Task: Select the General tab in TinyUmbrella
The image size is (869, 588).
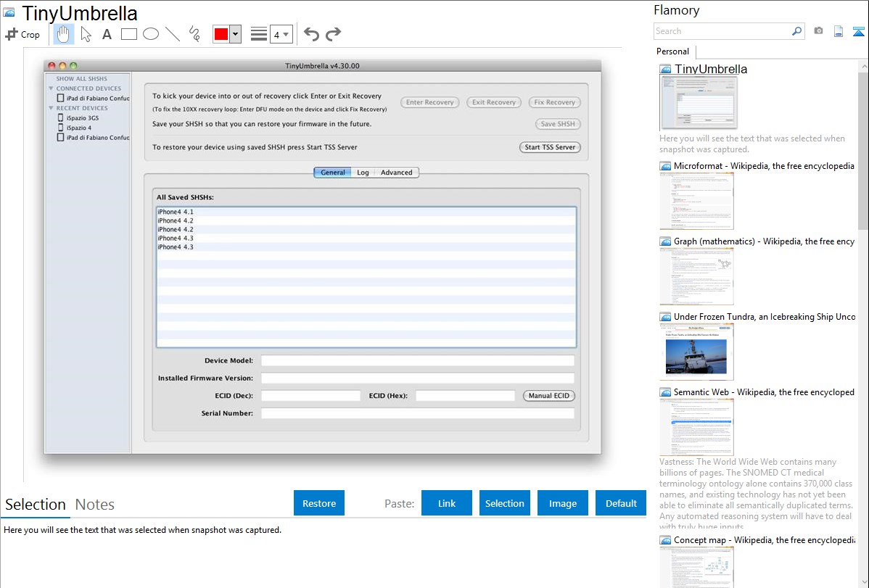Action: pos(332,173)
